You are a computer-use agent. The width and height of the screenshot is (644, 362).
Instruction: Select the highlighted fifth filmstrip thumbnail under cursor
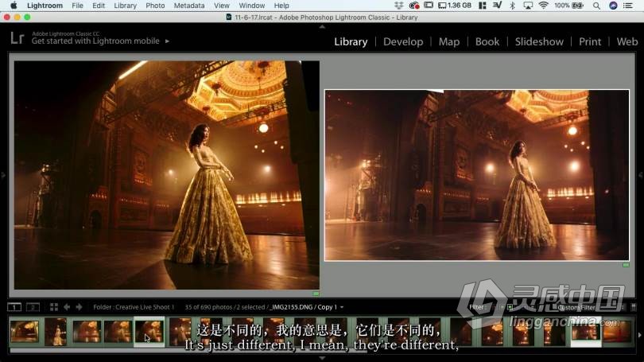[149, 332]
